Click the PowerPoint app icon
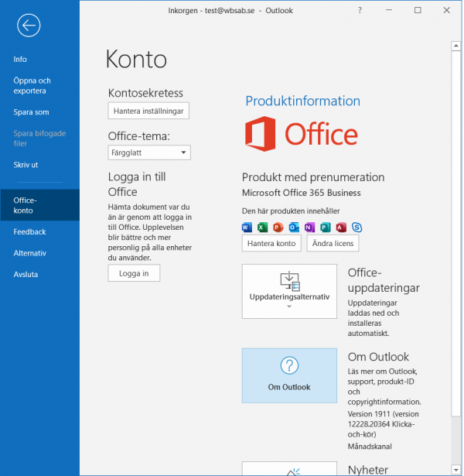Screen dimensions: 464x476 [278, 228]
